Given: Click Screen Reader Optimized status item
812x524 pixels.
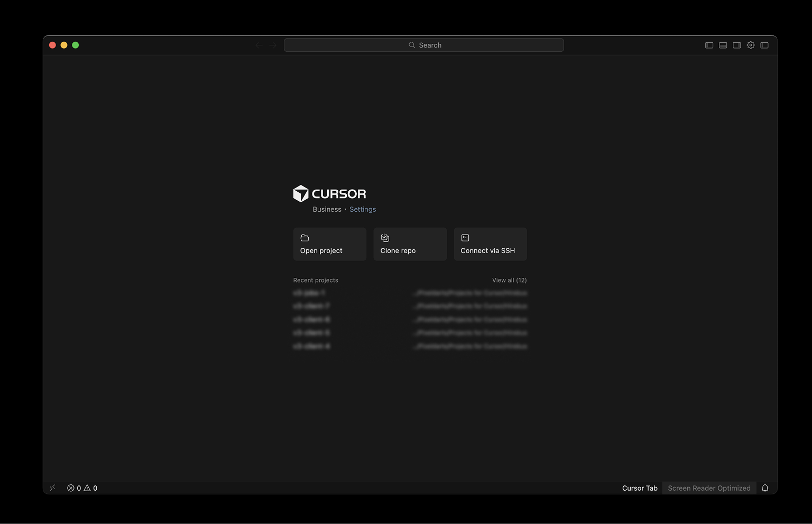Looking at the screenshot, I should (709, 488).
